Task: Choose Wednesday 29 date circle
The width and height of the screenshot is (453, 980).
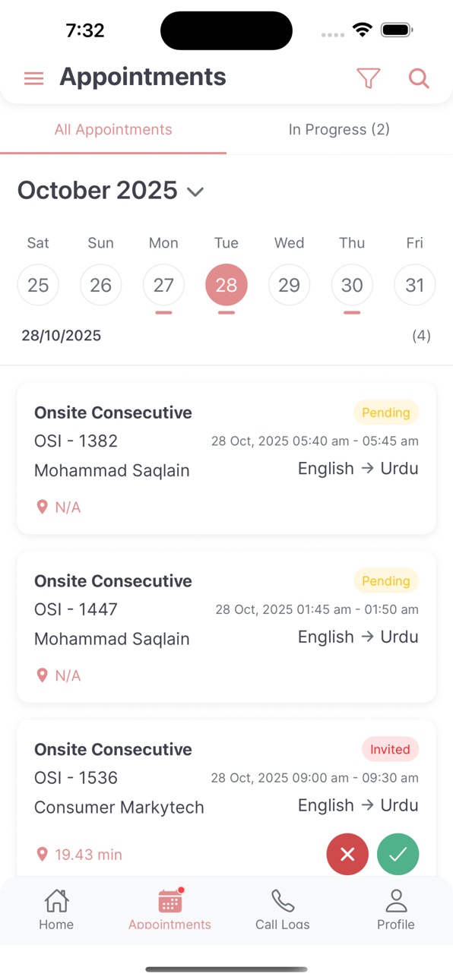Action: pyautogui.click(x=289, y=285)
